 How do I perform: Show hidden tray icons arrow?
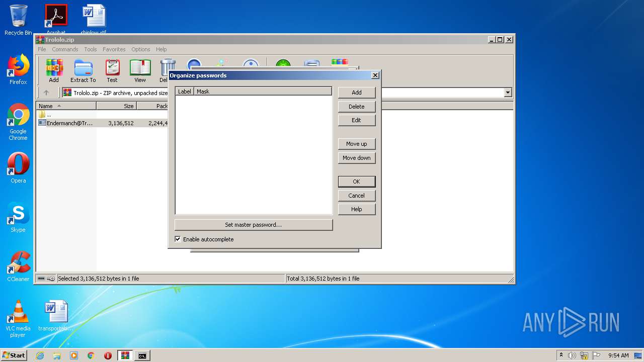[561, 355]
